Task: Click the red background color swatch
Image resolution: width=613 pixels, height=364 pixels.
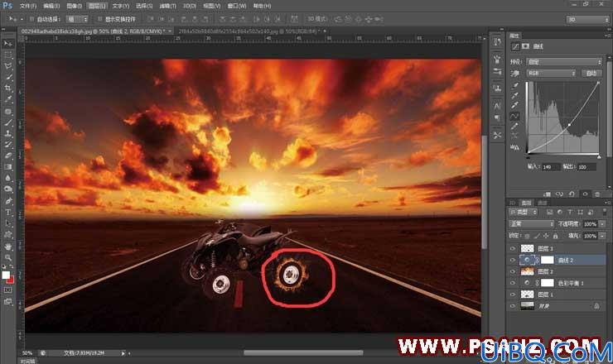Action: pos(11,280)
